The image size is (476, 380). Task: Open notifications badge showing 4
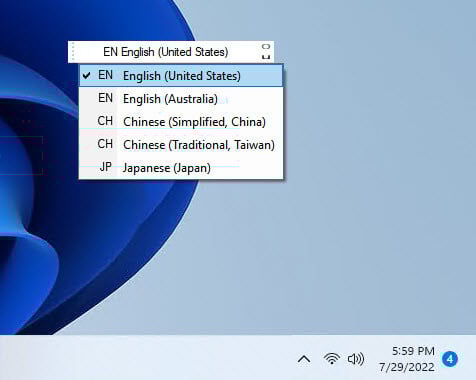pyautogui.click(x=450, y=359)
